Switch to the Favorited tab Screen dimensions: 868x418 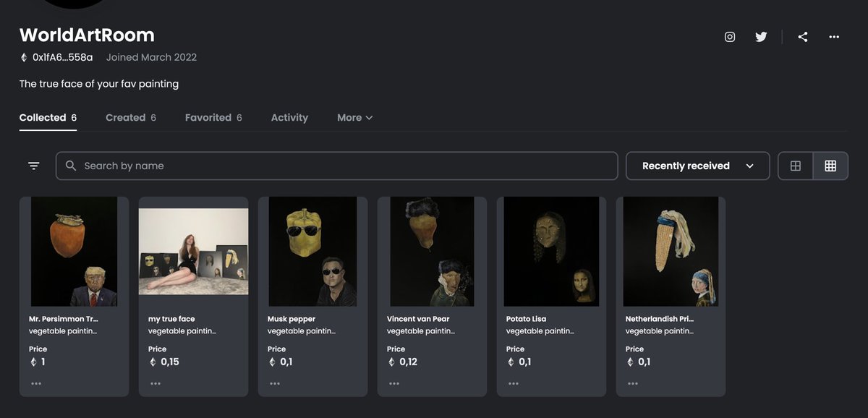213,117
